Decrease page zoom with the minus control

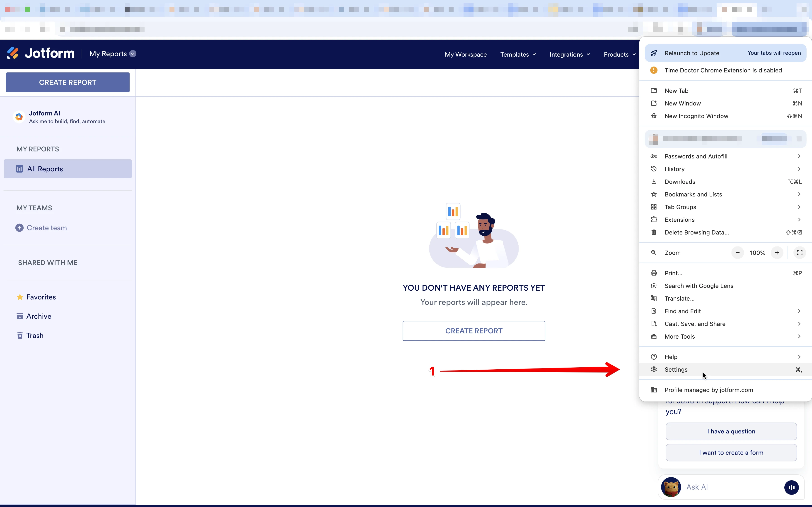coord(737,253)
